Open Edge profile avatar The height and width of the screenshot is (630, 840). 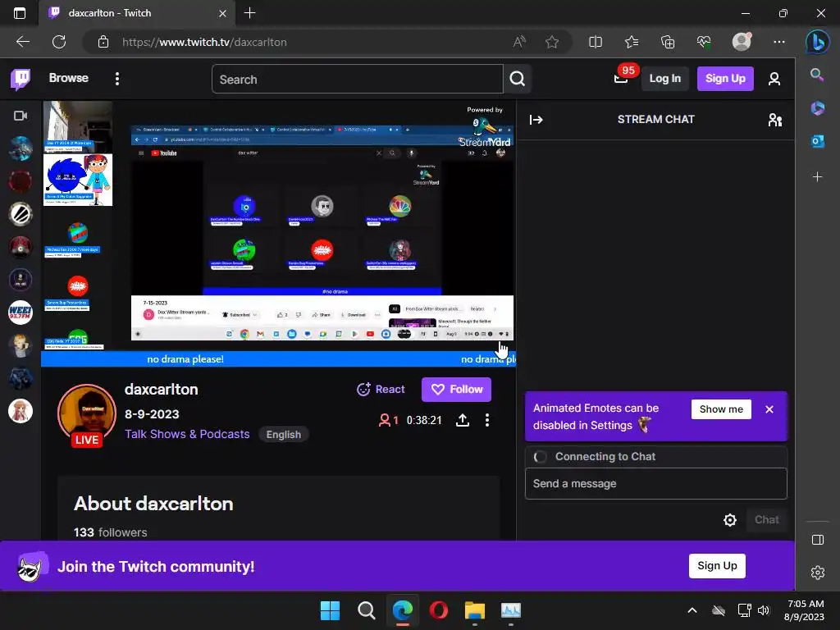pos(742,42)
